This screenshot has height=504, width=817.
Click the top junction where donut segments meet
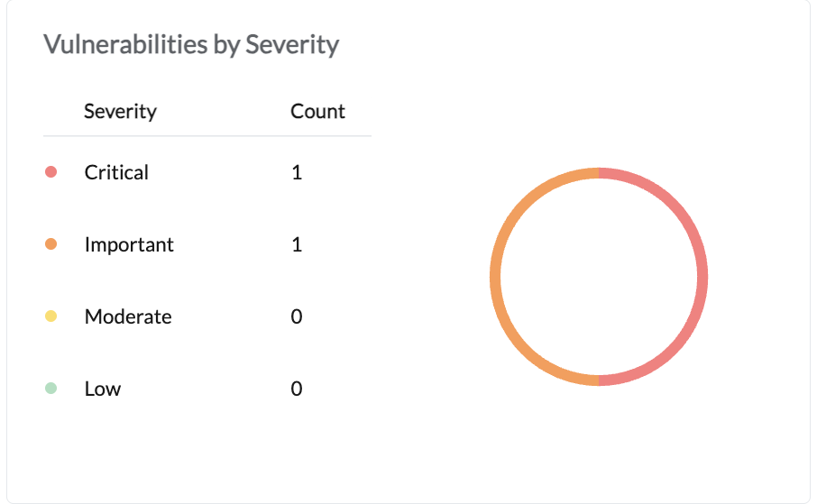tap(599, 173)
